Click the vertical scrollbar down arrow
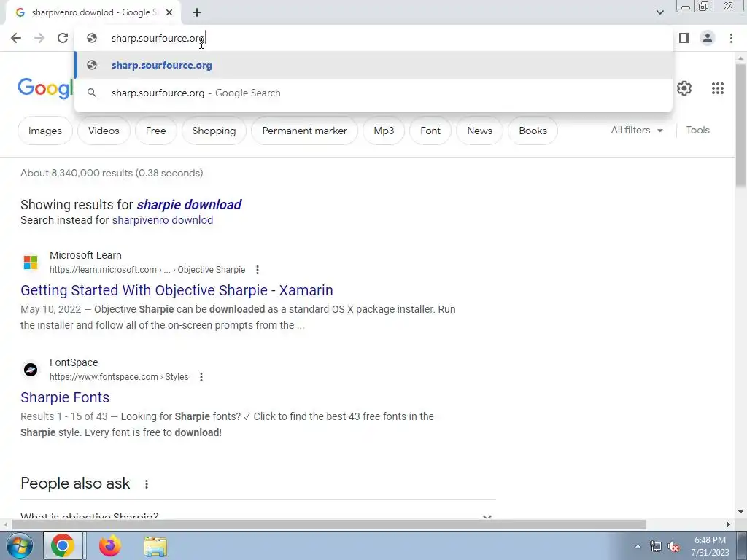 tap(740, 512)
